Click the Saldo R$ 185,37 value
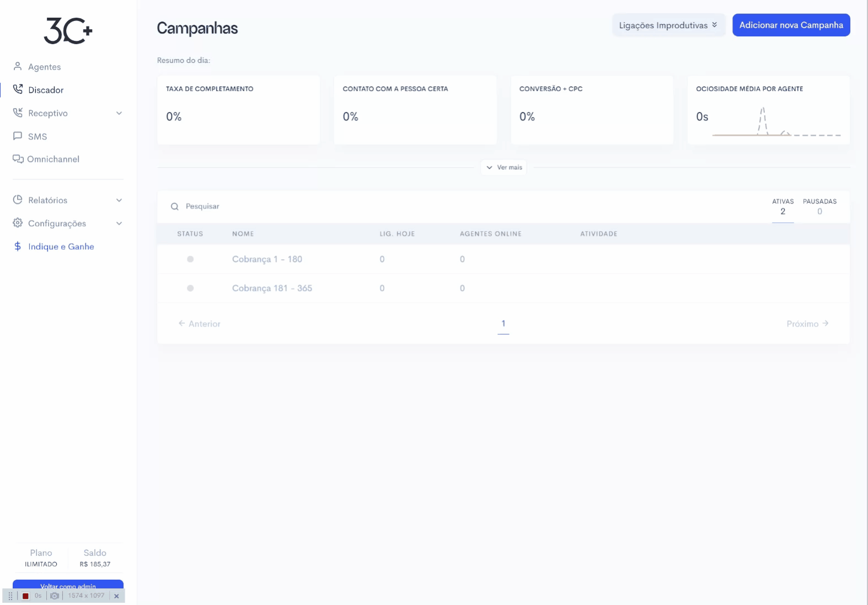The width and height of the screenshot is (868, 605). point(95,564)
